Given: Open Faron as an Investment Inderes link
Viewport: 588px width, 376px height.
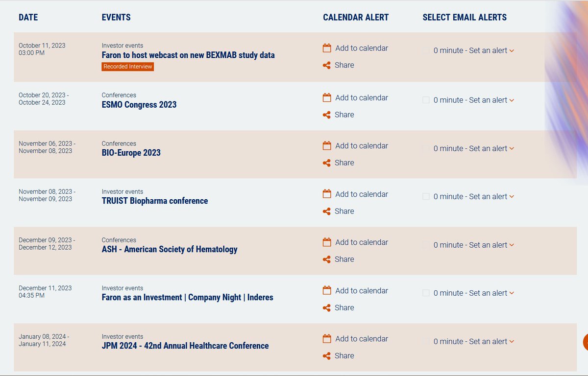Looking at the screenshot, I should (188, 297).
